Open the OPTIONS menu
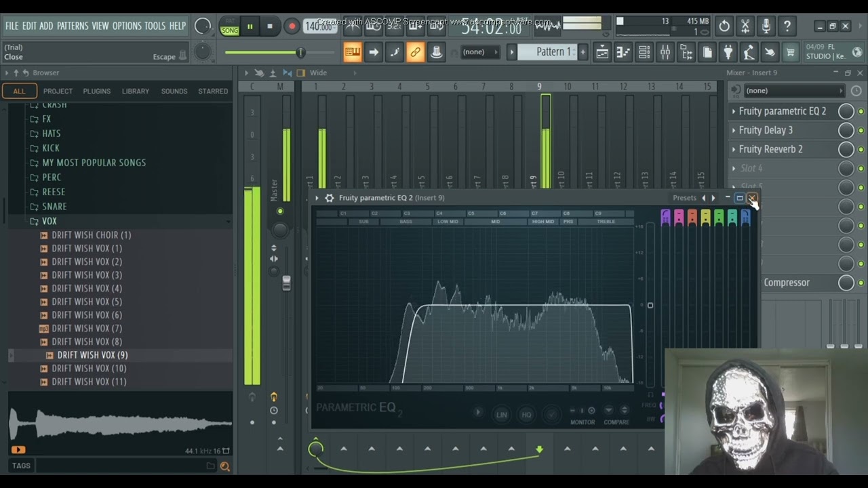868x488 pixels. coord(127,26)
